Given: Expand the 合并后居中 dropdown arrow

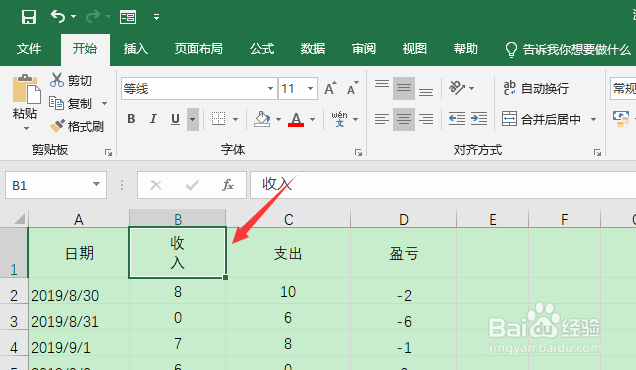Looking at the screenshot, I should [593, 119].
